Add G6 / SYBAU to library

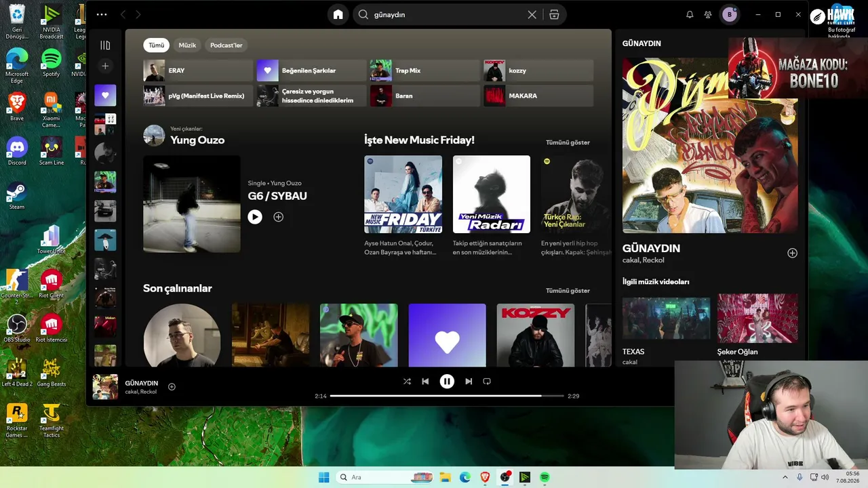pyautogui.click(x=278, y=217)
